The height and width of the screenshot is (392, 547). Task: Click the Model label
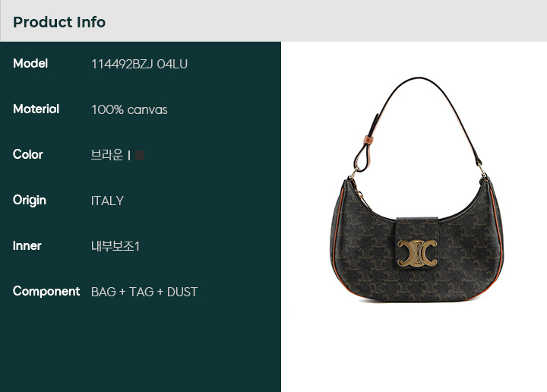30,64
